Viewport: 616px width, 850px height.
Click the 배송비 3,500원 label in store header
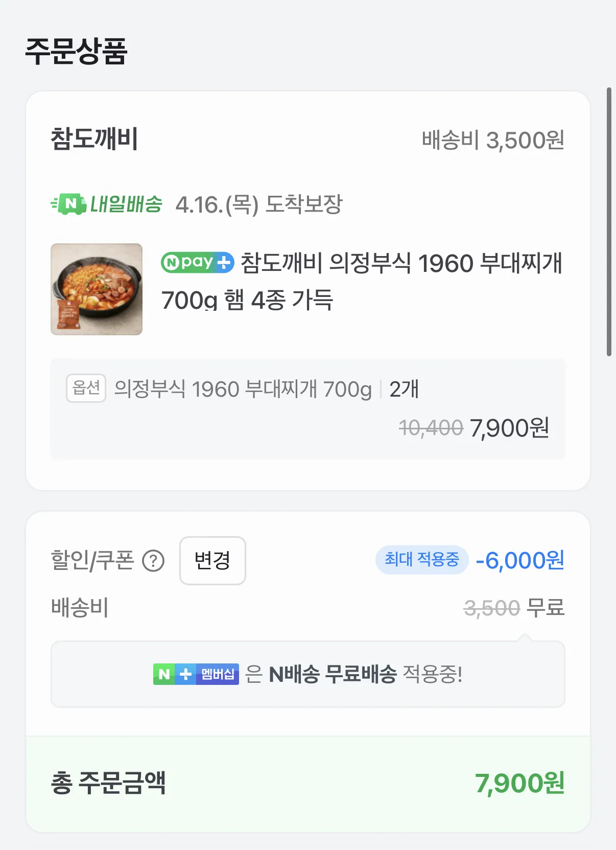(x=493, y=140)
